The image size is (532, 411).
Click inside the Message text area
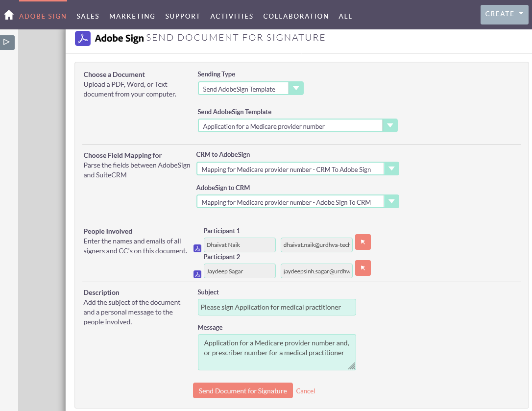tap(277, 352)
